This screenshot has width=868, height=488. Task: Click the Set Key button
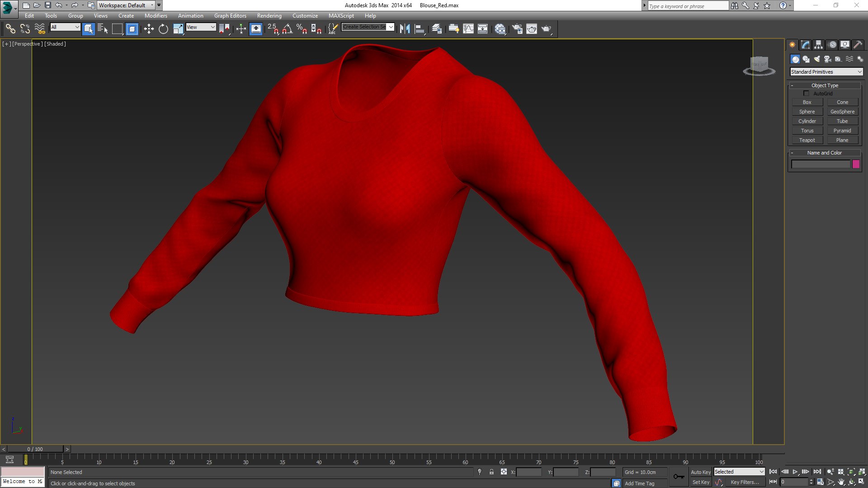pos(701,482)
